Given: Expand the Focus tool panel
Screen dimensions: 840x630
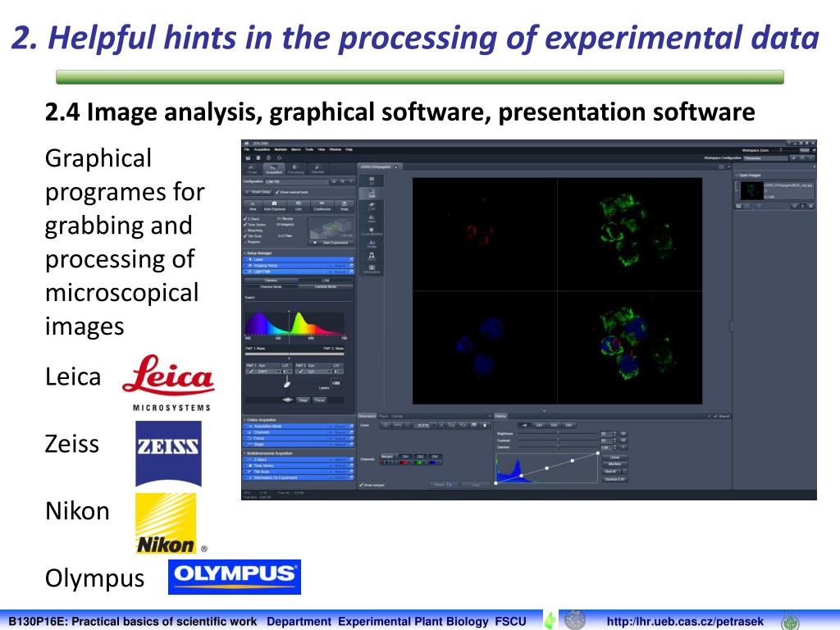Looking at the screenshot, I should click(x=245, y=438).
